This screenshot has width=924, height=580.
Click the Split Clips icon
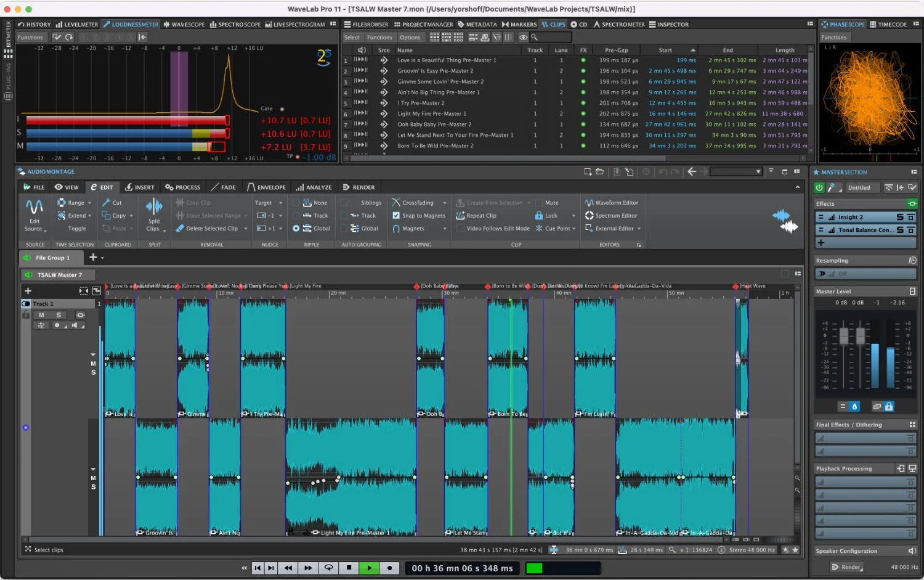pos(154,207)
